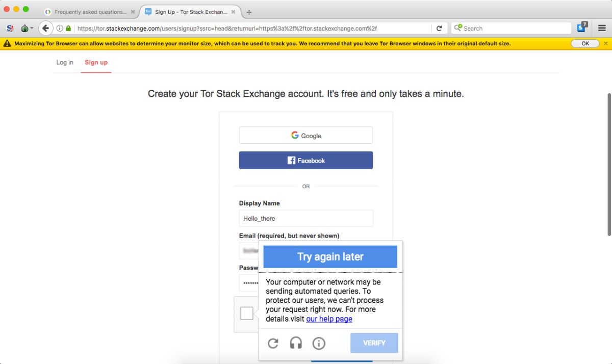Click the Password input field
Screen dimensions: 612x364
(249, 283)
